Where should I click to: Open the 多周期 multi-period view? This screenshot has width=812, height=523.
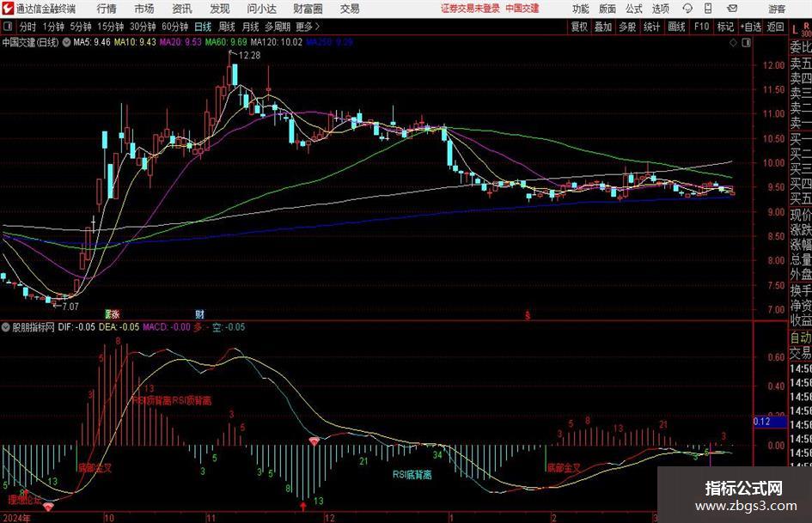(x=277, y=27)
